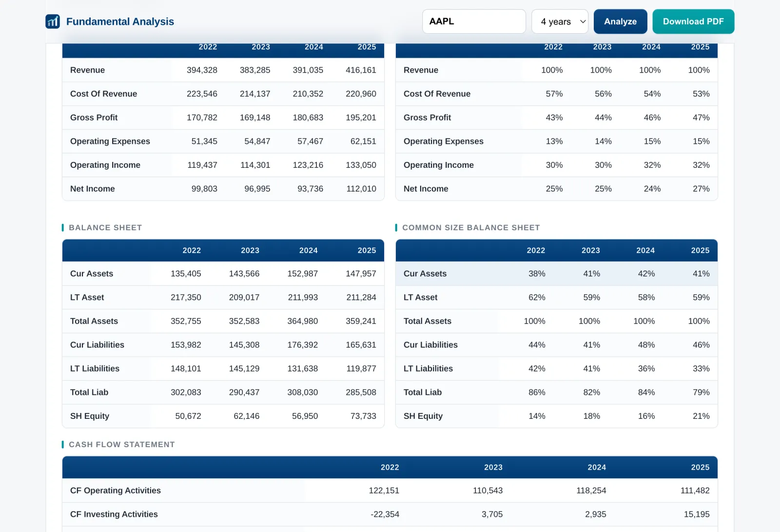This screenshot has width=780, height=532.
Task: Select the CF Operating Activities row label
Action: point(116,491)
